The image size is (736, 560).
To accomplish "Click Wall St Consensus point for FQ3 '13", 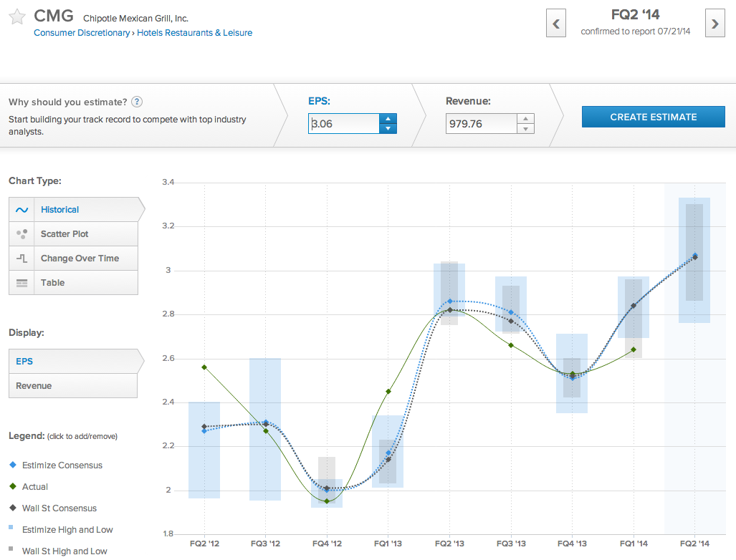I will [x=511, y=322].
